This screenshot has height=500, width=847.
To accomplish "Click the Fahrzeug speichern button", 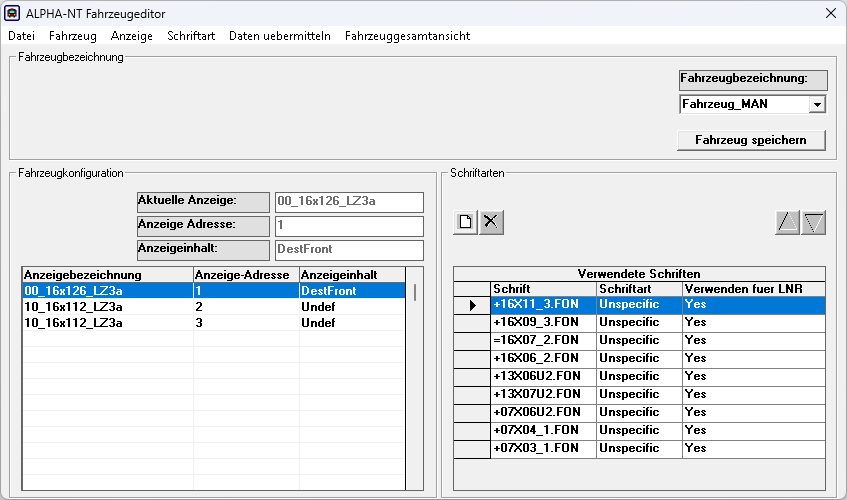I will (751, 140).
